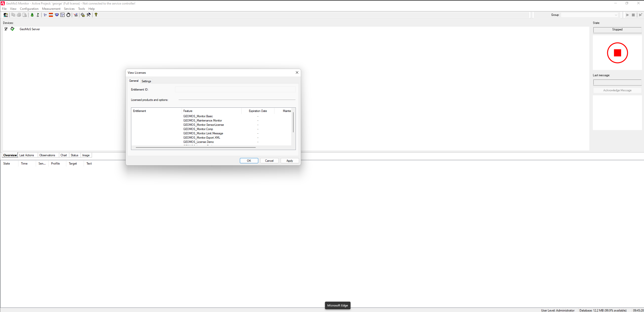Click the message configurator mailbox icon
The image size is (644, 312).
point(75,15)
